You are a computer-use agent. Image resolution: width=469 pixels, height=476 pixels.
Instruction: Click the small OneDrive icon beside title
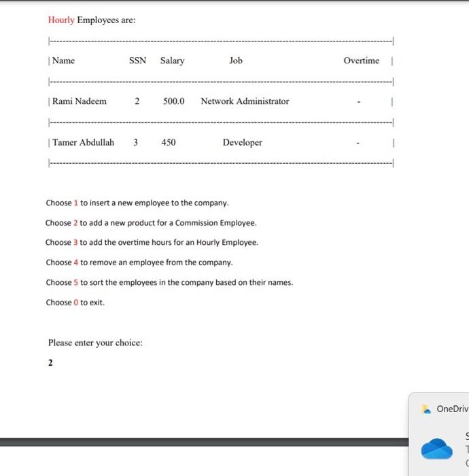tap(426, 409)
